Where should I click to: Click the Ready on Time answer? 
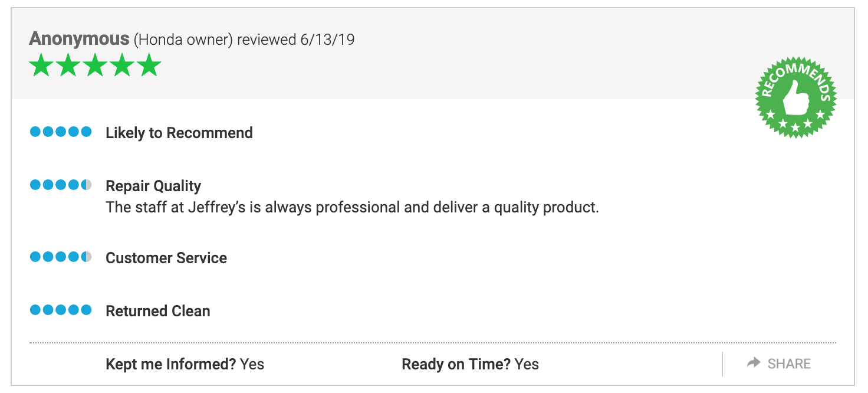pyautogui.click(x=527, y=364)
